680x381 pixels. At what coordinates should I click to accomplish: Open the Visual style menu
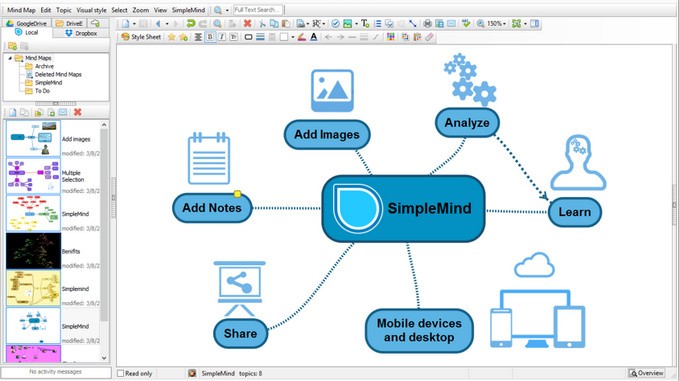point(91,10)
